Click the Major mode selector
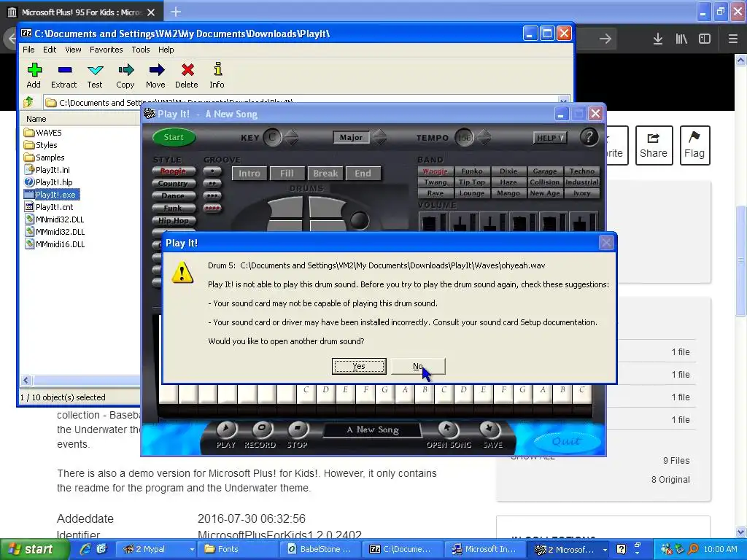 click(351, 137)
